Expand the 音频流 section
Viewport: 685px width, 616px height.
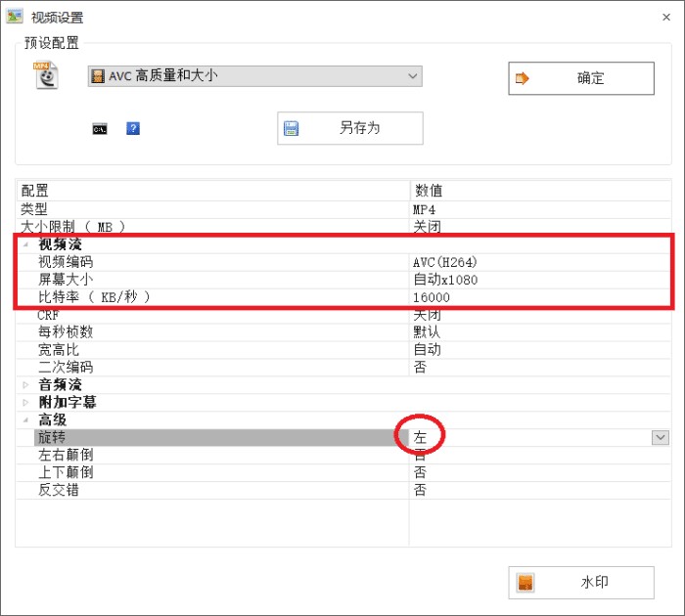tap(26, 385)
